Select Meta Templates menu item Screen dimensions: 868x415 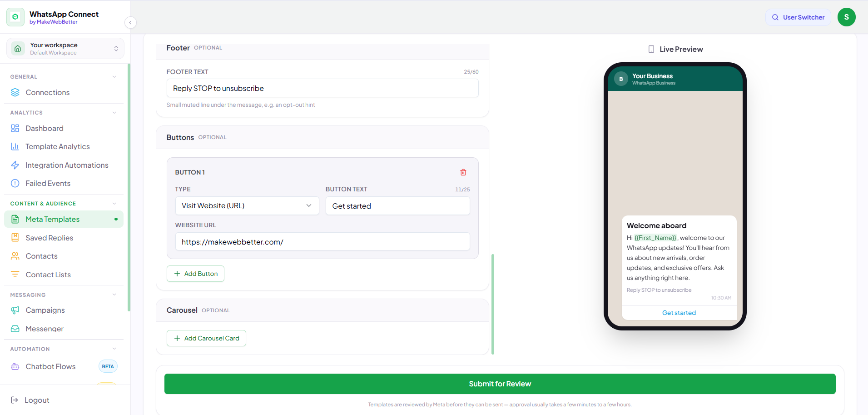[x=64, y=219]
